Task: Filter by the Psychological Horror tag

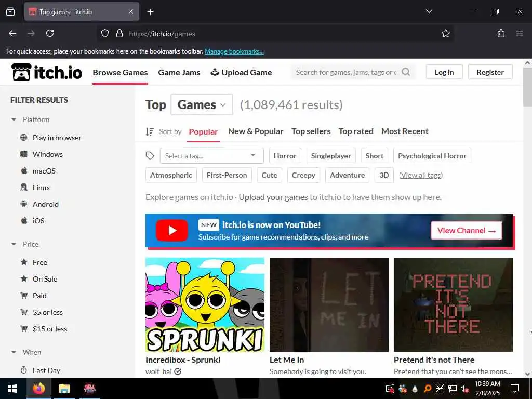Action: point(432,156)
